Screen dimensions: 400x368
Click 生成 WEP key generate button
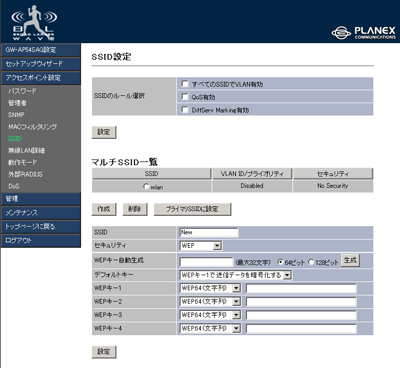pyautogui.click(x=350, y=260)
